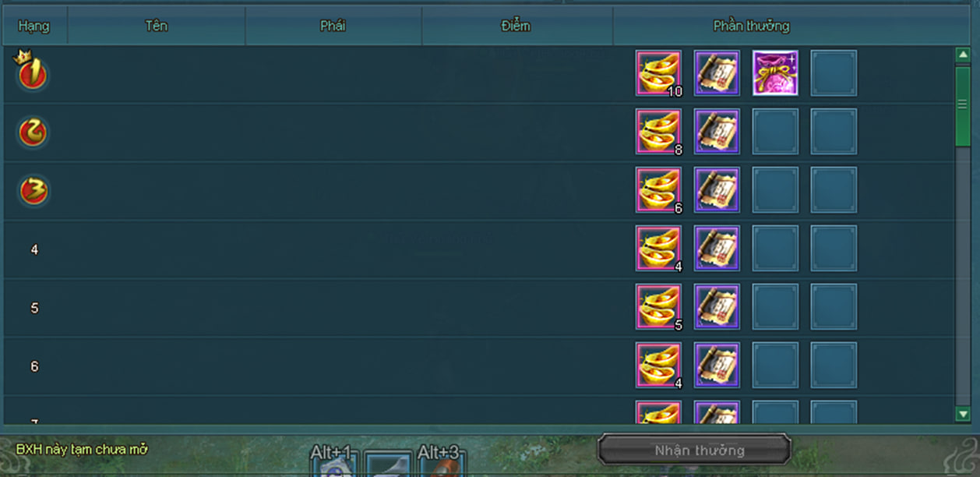This screenshot has height=477, width=980.
Task: Click the Nhận thưởng button
Action: point(694,450)
